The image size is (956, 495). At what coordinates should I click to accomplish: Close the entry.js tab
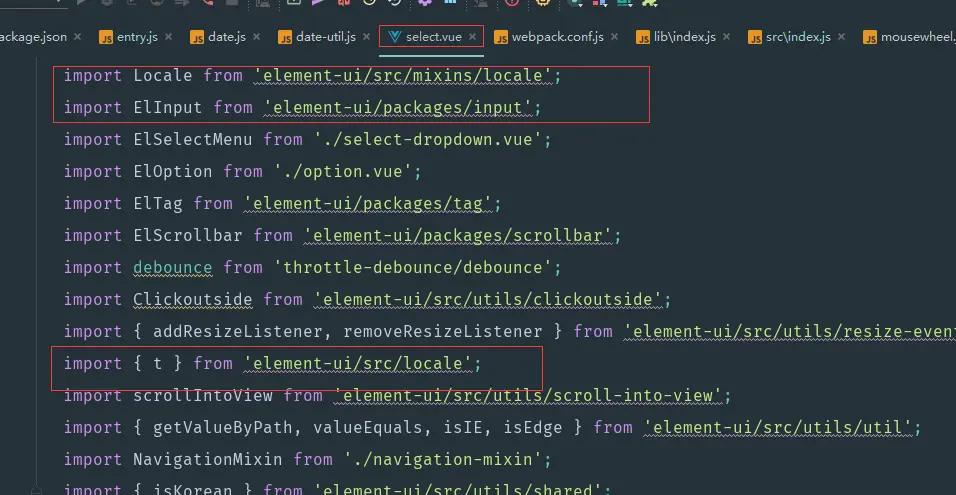click(x=168, y=37)
